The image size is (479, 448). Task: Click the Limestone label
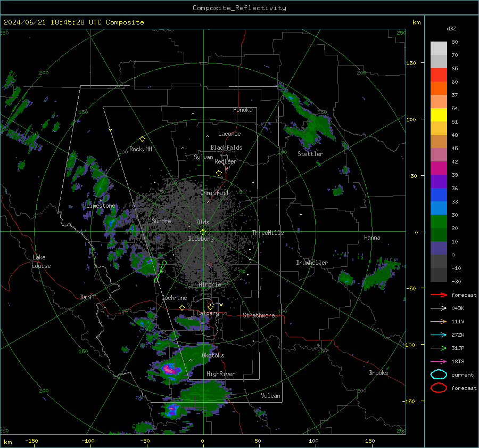coord(101,206)
